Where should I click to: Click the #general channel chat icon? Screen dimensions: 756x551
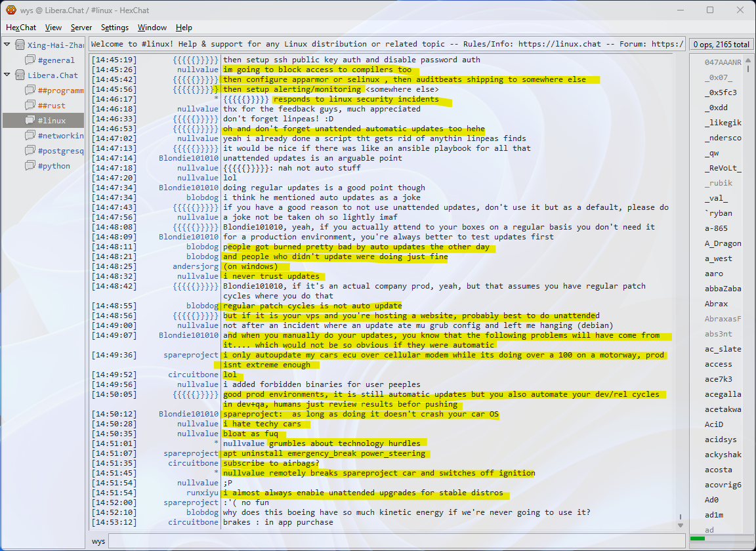point(30,60)
